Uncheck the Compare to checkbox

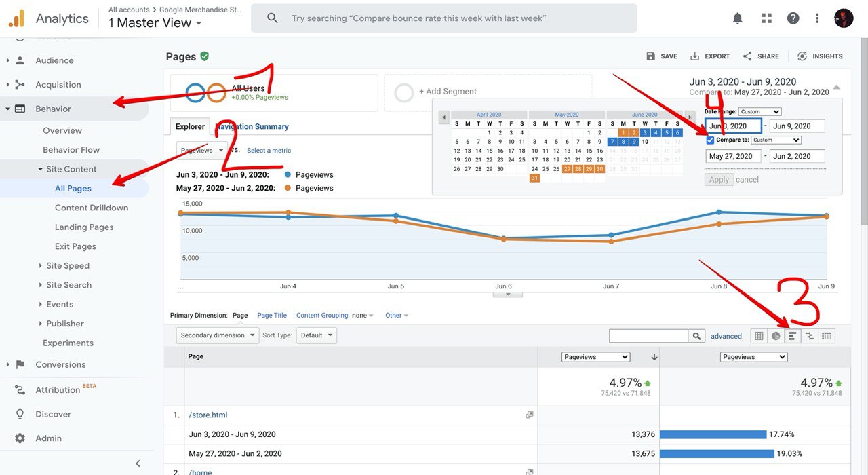pos(710,140)
